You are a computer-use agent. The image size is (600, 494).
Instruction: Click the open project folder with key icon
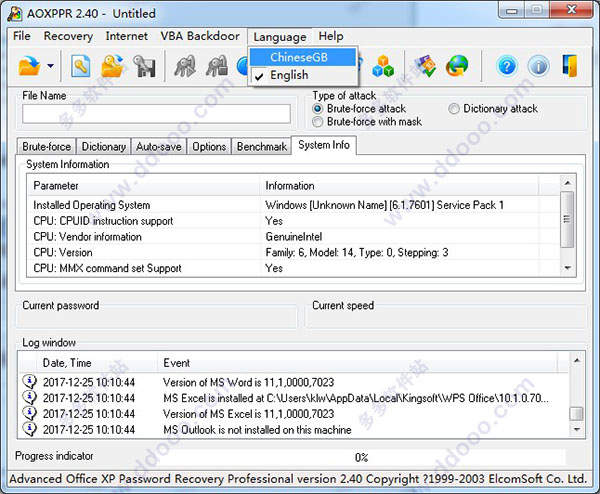click(112, 66)
